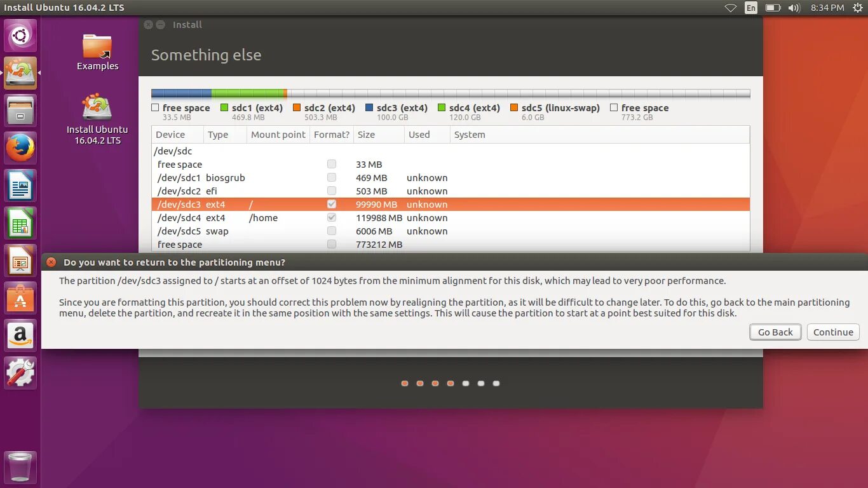
Task: Close the Install window
Action: click(148, 25)
